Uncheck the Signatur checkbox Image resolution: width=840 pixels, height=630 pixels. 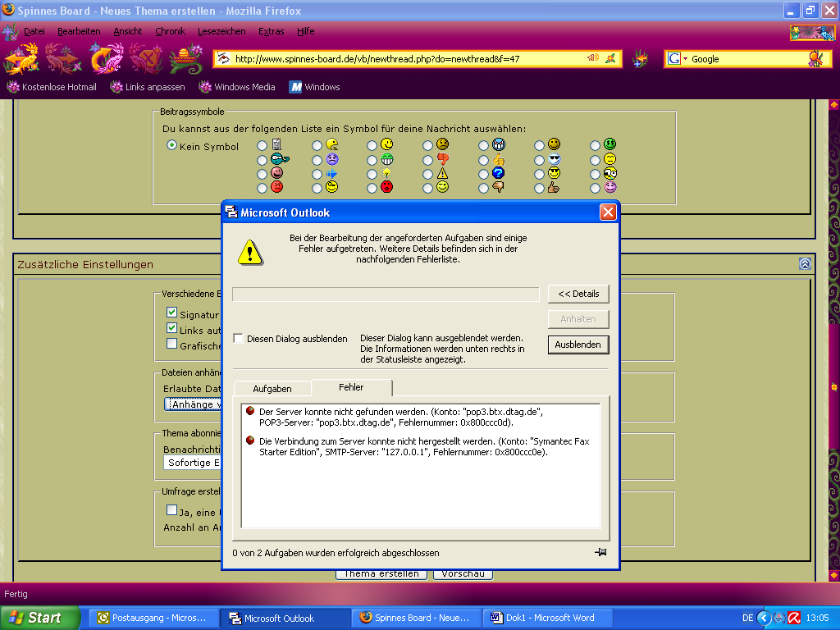[x=171, y=313]
